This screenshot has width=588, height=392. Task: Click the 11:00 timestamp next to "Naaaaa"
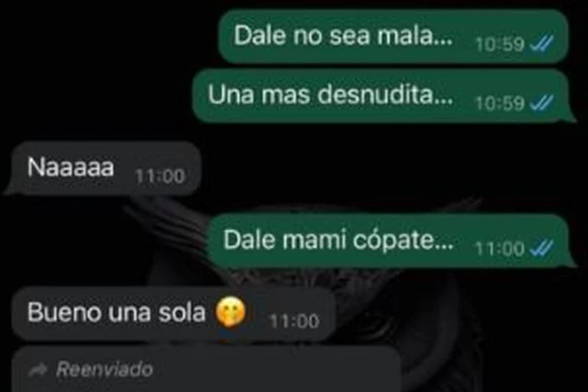[160, 176]
